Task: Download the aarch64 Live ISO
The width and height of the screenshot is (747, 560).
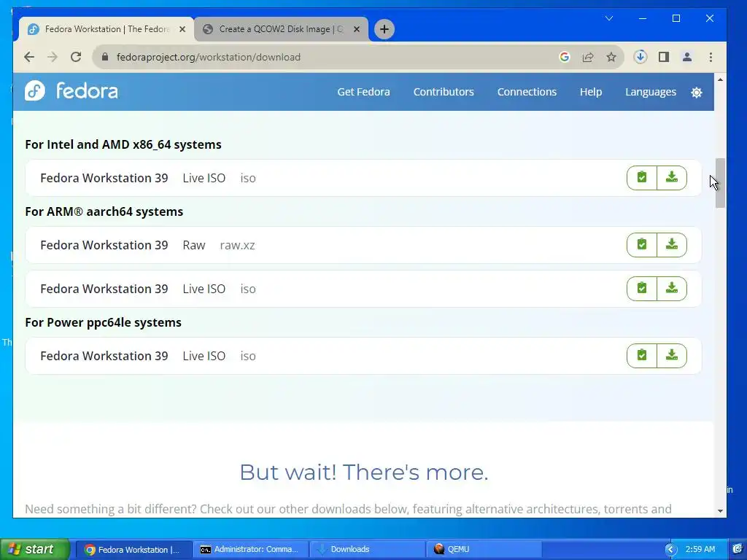Action: [x=672, y=289]
